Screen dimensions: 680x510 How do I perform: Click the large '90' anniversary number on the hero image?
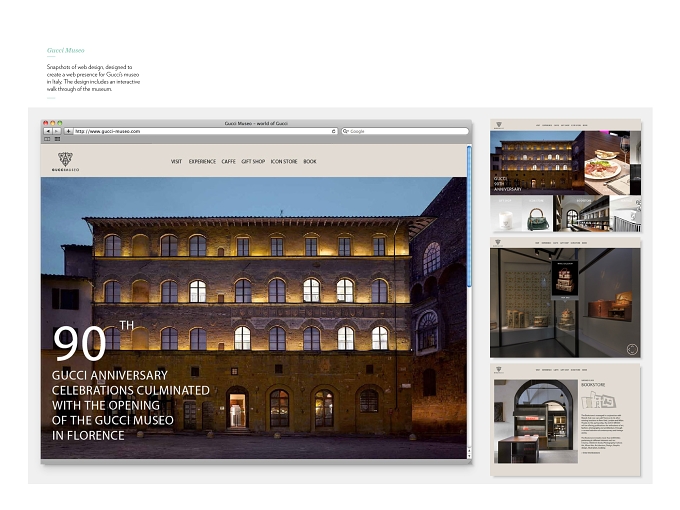tap(79, 343)
